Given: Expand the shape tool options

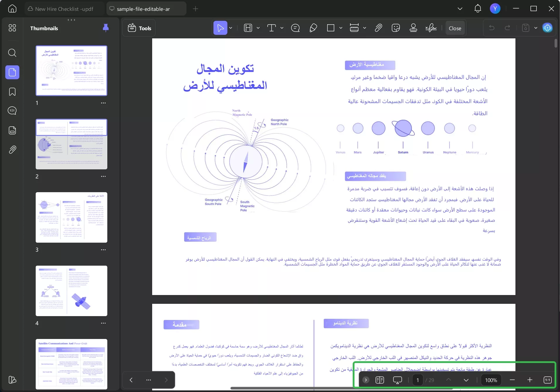Looking at the screenshot, I should pos(340,28).
